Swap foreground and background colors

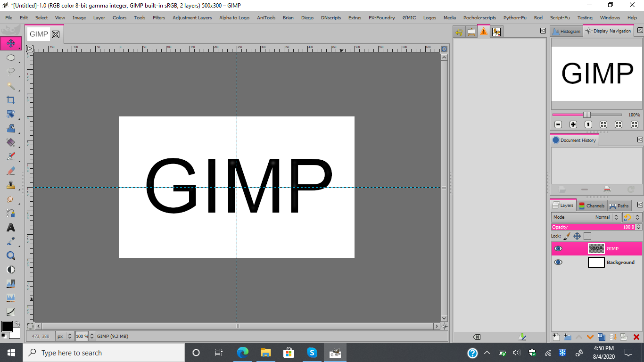coord(17,324)
